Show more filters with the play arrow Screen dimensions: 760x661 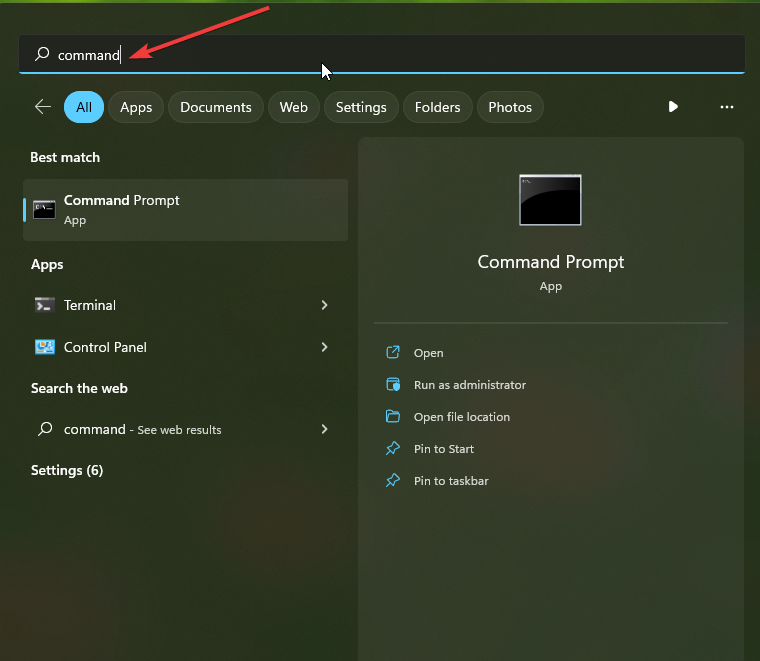pyautogui.click(x=673, y=107)
